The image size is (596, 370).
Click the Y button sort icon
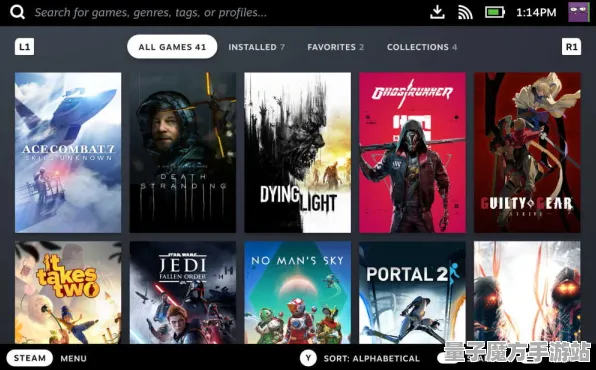tap(308, 358)
